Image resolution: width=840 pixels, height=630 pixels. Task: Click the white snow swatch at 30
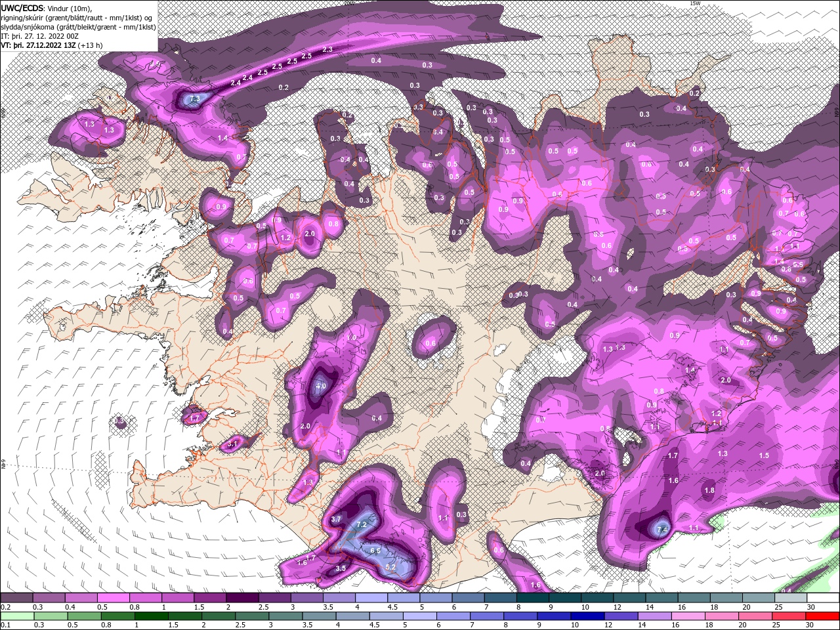tap(823, 598)
